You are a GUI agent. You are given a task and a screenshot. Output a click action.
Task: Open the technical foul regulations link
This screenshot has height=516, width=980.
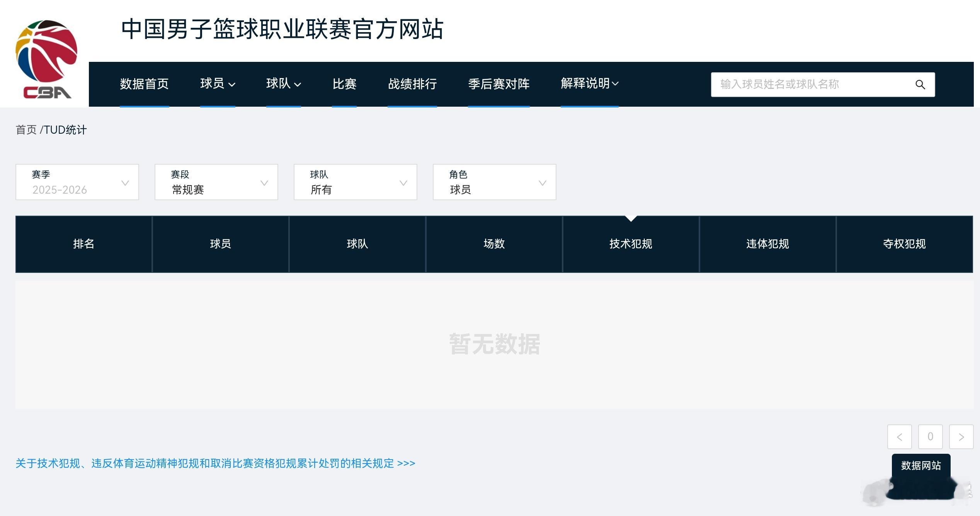[x=215, y=463]
